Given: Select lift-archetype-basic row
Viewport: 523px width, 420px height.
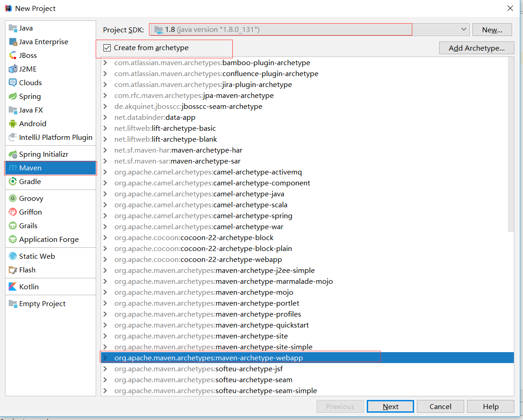Looking at the screenshot, I should (307, 128).
